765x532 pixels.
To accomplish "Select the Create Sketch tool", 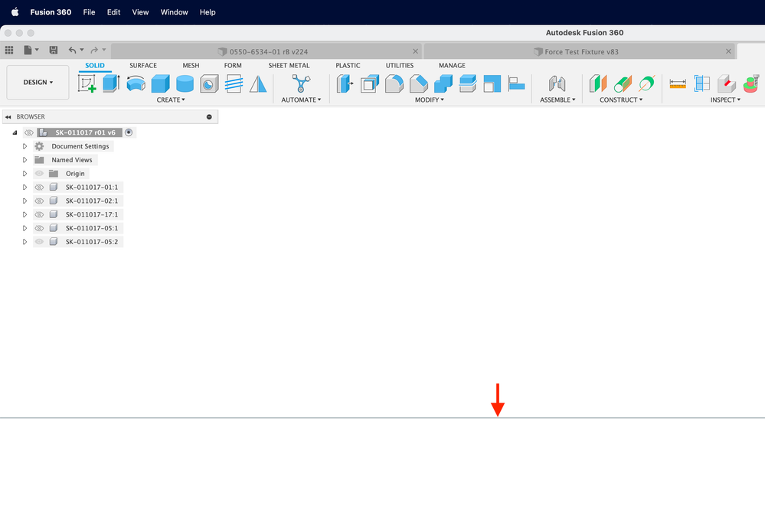I will click(x=87, y=83).
